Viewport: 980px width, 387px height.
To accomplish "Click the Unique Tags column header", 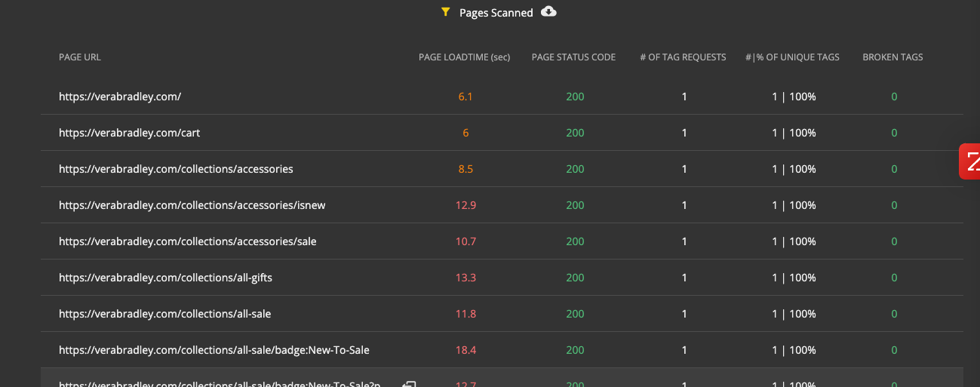I will (792, 57).
